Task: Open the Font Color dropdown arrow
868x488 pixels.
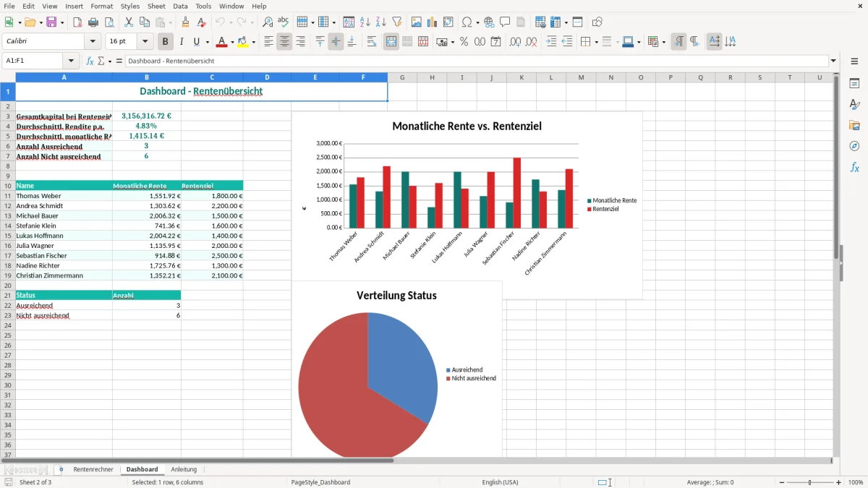Action: 232,42
